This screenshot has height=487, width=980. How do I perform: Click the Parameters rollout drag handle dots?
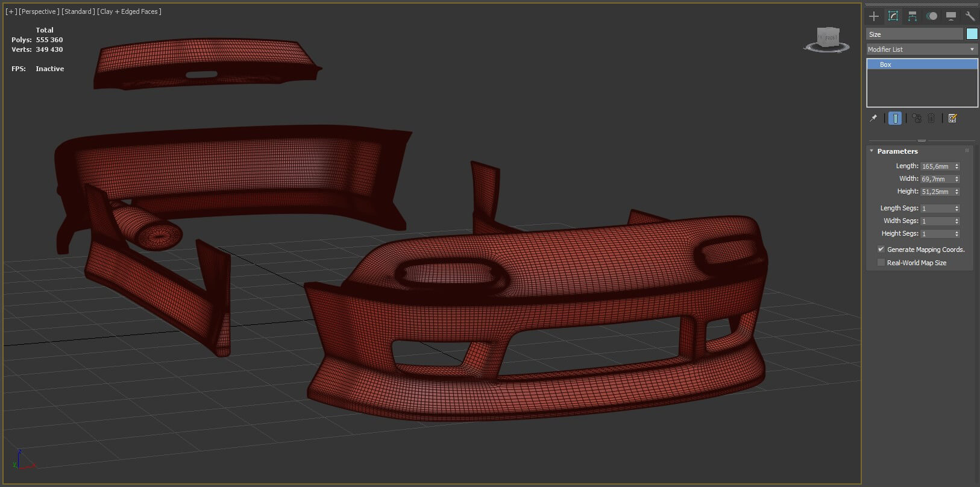967,151
